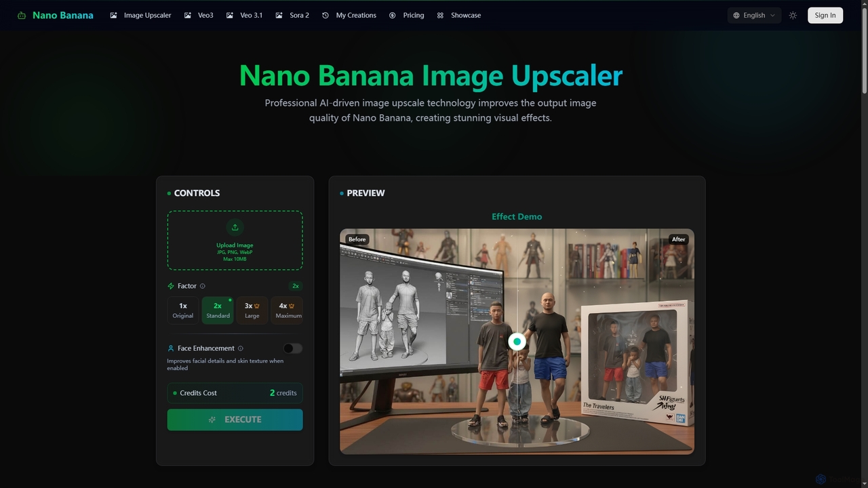Select the 3x Large factor
868x488 pixels.
pyautogui.click(x=252, y=310)
